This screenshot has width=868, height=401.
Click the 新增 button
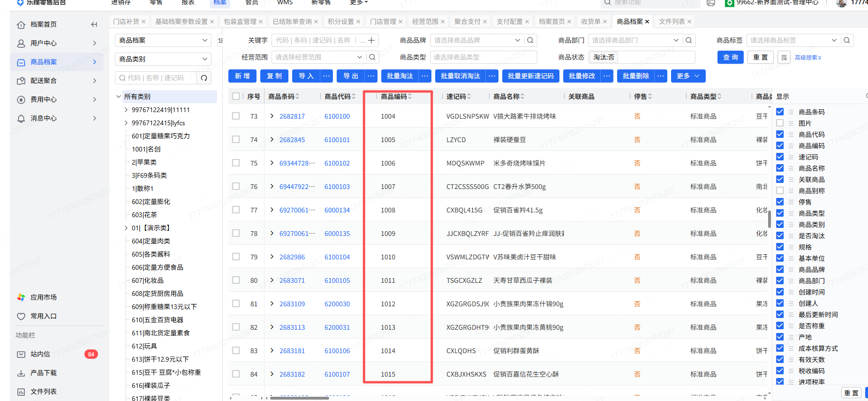(242, 76)
